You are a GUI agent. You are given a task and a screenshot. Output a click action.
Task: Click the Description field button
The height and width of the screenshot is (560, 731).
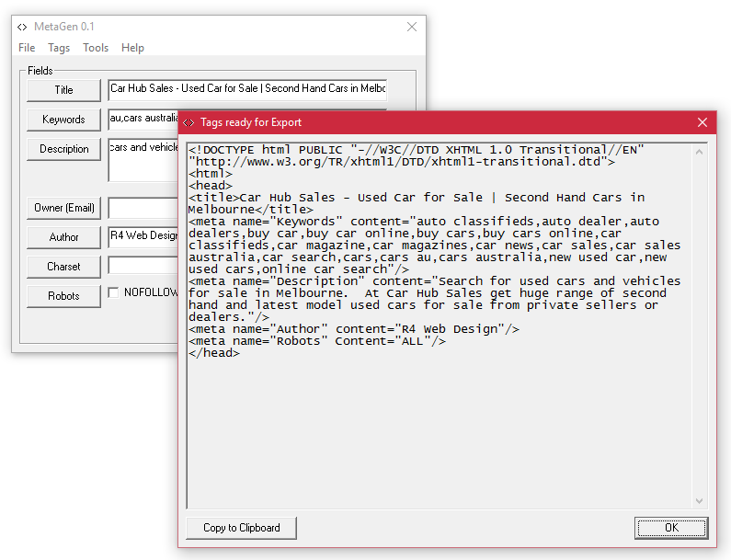[x=63, y=149]
